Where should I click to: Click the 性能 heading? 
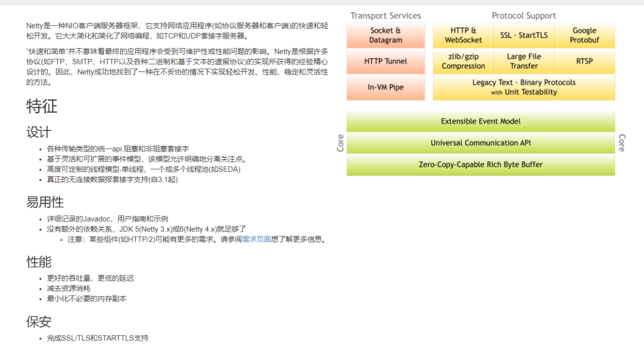[x=39, y=262]
